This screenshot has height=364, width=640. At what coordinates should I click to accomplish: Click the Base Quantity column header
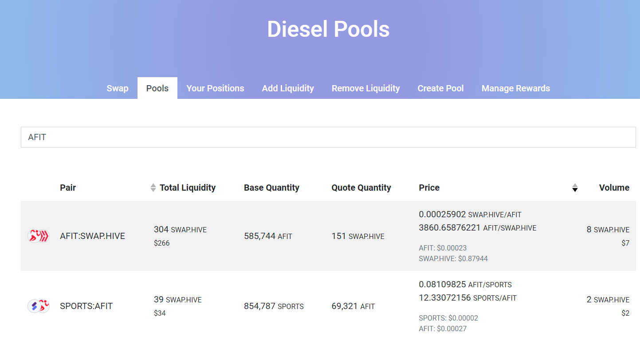click(x=271, y=188)
